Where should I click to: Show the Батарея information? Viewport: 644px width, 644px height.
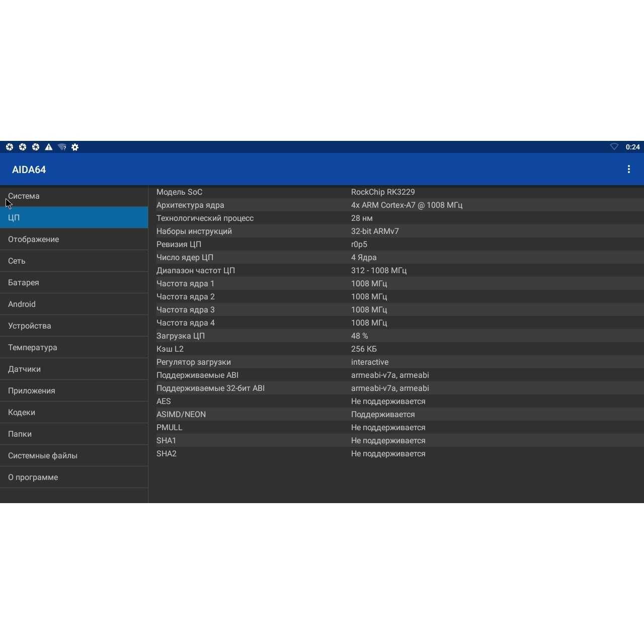(74, 283)
